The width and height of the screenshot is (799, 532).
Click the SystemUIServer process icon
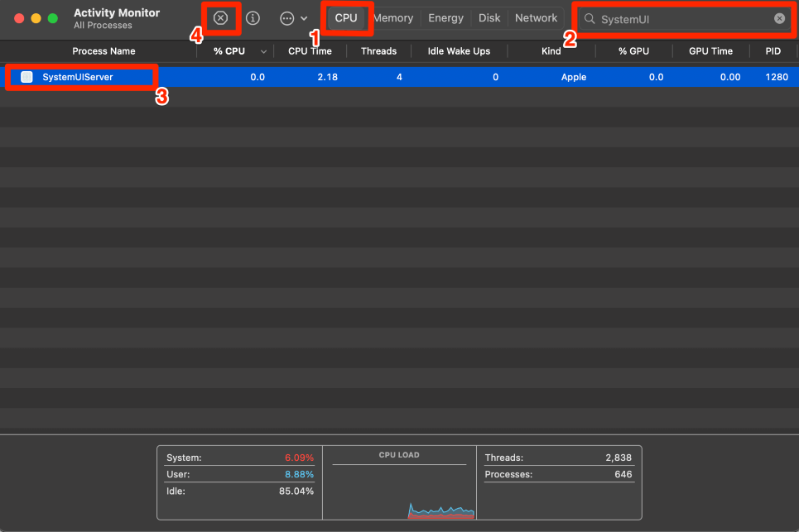tap(26, 77)
